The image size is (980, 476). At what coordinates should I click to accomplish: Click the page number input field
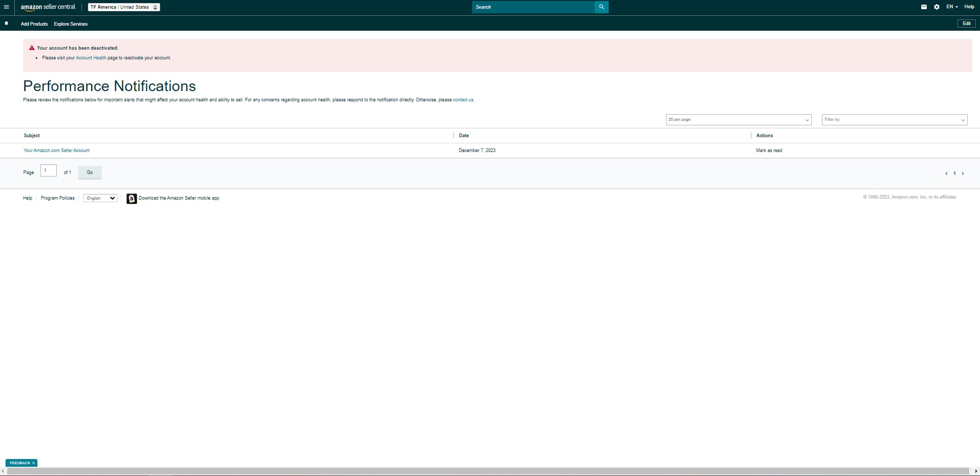[49, 171]
